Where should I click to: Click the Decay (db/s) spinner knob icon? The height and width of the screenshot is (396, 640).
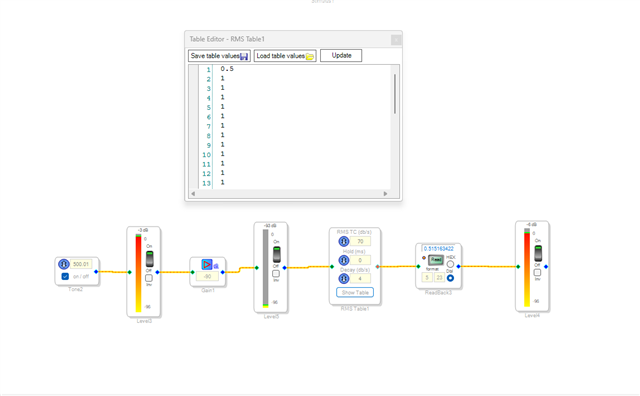pos(344,278)
